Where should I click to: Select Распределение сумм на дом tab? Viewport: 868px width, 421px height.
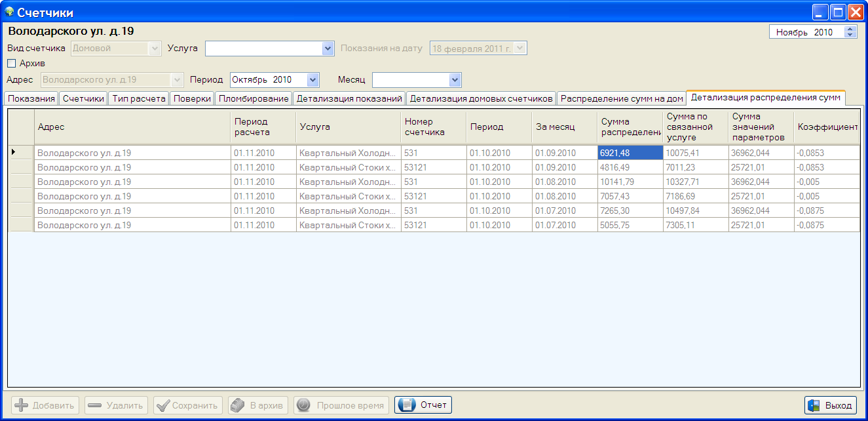pyautogui.click(x=621, y=99)
